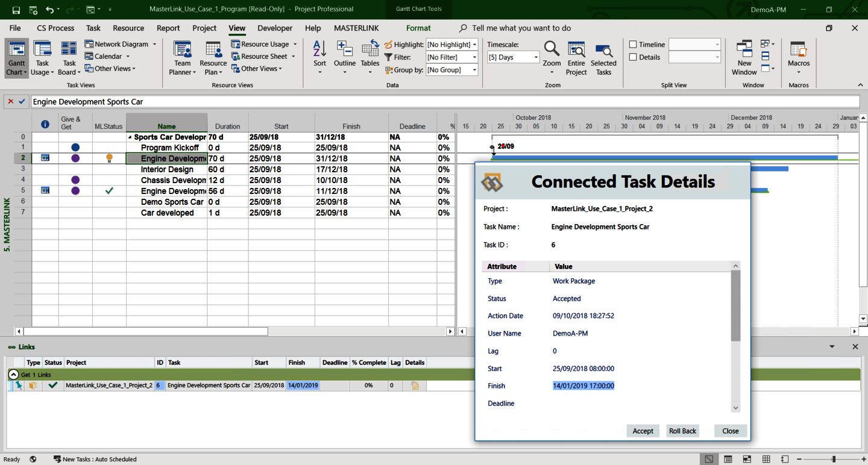Open Task Board view
Image resolution: width=868 pixels, height=465 pixels.
click(69, 58)
